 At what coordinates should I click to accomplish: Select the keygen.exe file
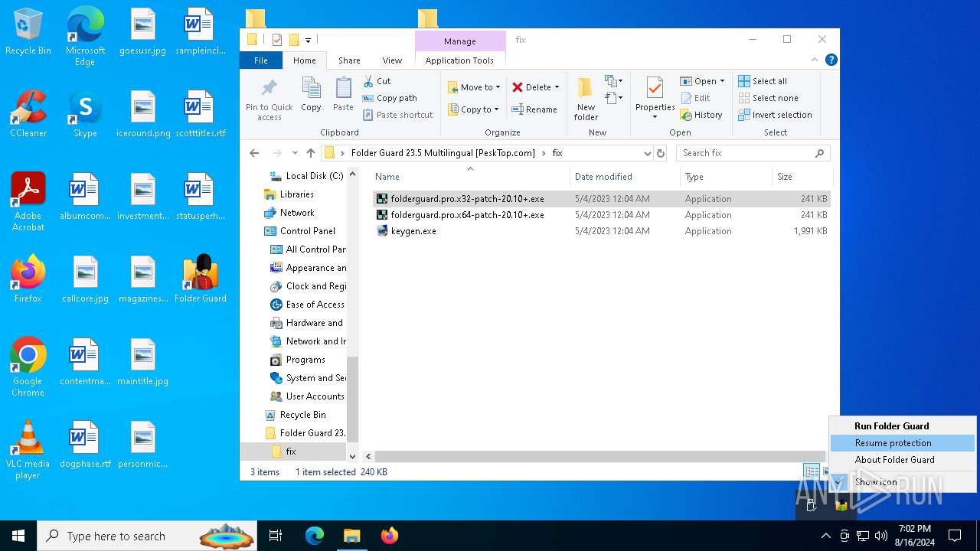pos(602,231)
